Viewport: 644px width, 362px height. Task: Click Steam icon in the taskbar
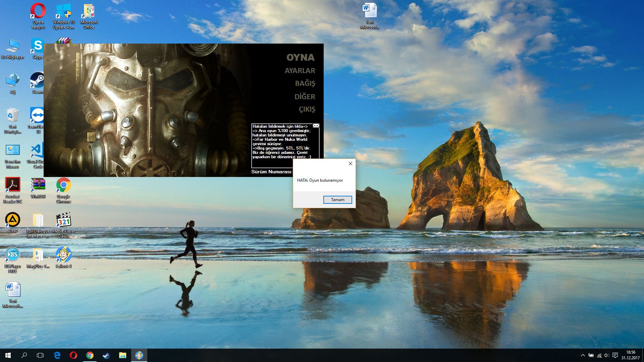click(x=106, y=355)
